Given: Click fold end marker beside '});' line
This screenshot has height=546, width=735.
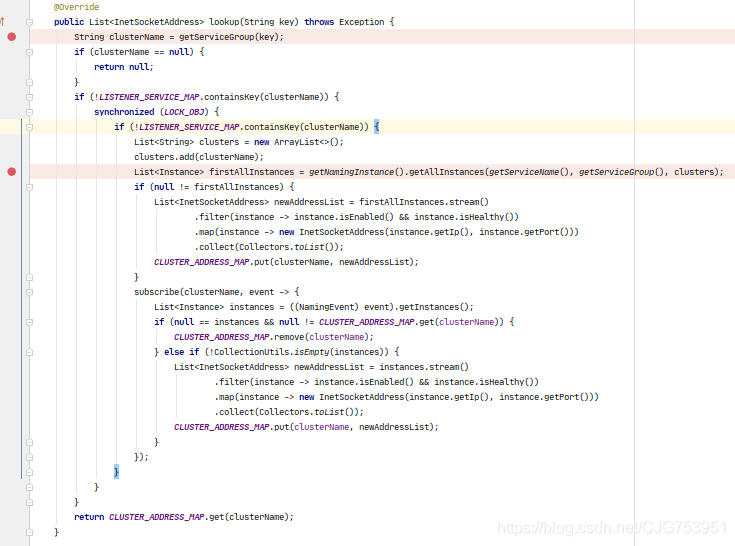Looking at the screenshot, I should [x=30, y=457].
